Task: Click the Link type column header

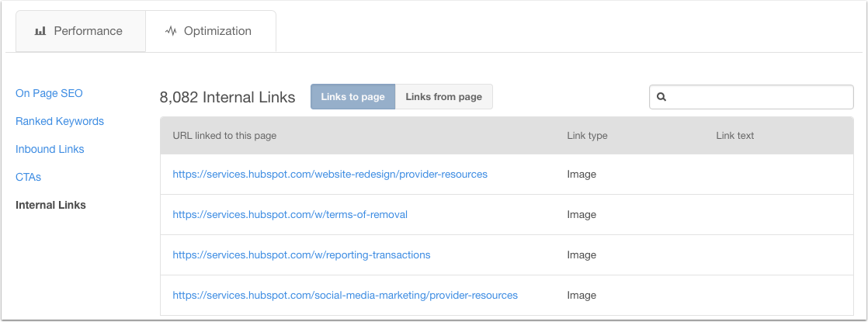Action: click(588, 136)
